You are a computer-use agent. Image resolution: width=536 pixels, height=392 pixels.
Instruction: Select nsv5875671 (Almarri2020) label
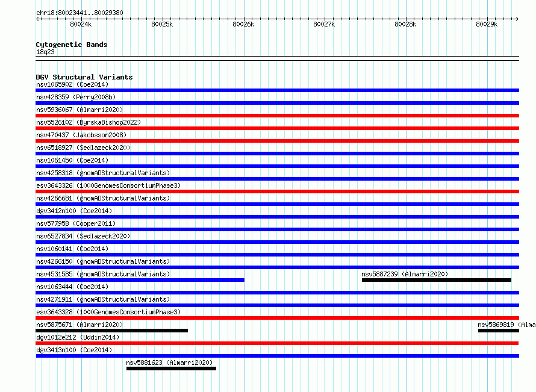[x=79, y=325]
